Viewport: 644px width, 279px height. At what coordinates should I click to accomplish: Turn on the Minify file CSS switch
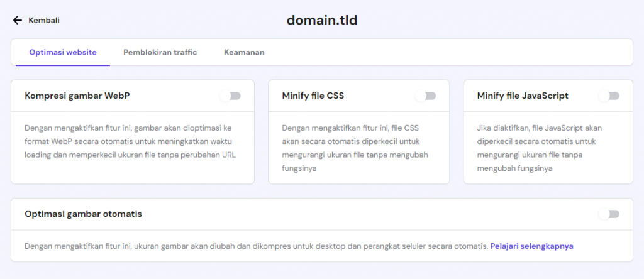pos(426,96)
